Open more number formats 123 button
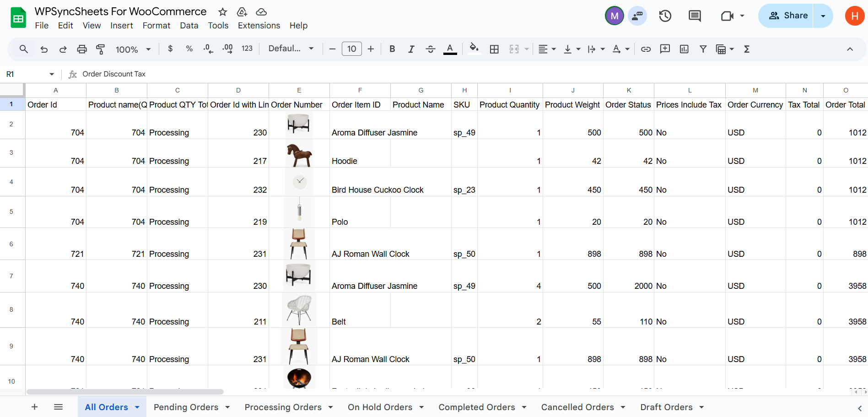The height and width of the screenshot is (417, 868). tap(247, 49)
